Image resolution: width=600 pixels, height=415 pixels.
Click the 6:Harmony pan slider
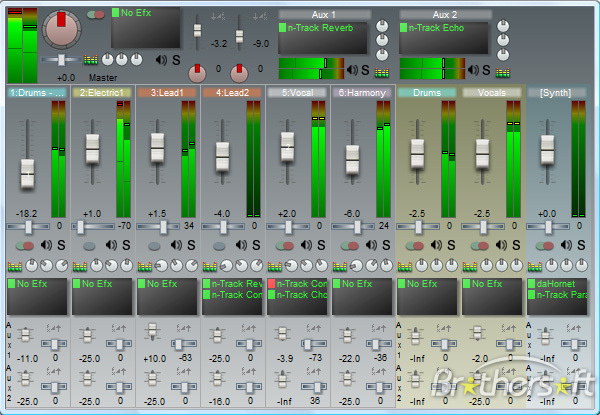[x=353, y=227]
